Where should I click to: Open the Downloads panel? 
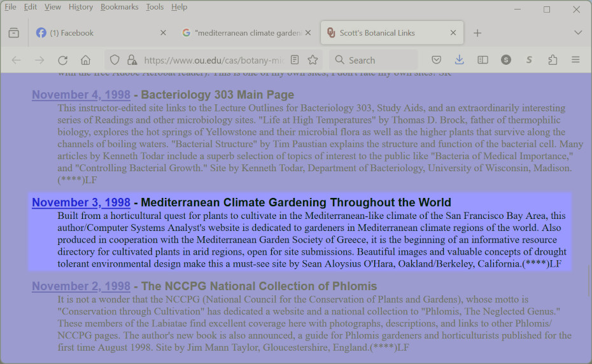click(460, 60)
